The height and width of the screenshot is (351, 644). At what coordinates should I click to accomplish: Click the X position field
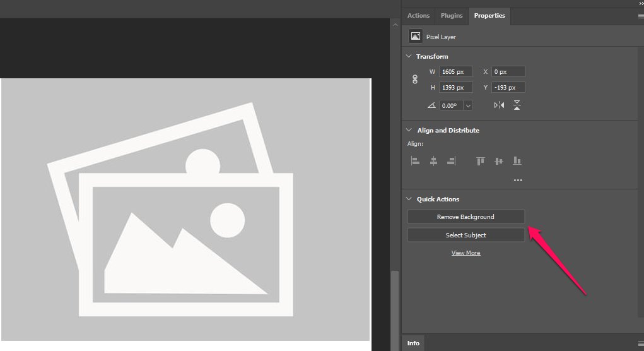click(508, 71)
